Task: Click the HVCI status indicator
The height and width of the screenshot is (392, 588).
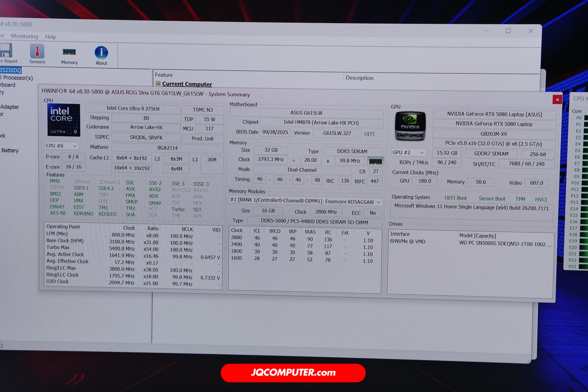Action: pyautogui.click(x=541, y=199)
